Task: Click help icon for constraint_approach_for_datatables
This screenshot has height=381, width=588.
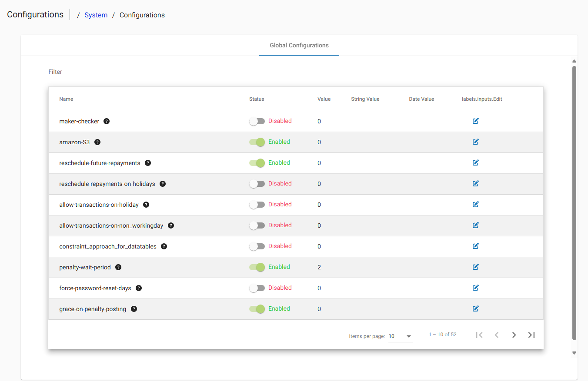Action: 164,246
